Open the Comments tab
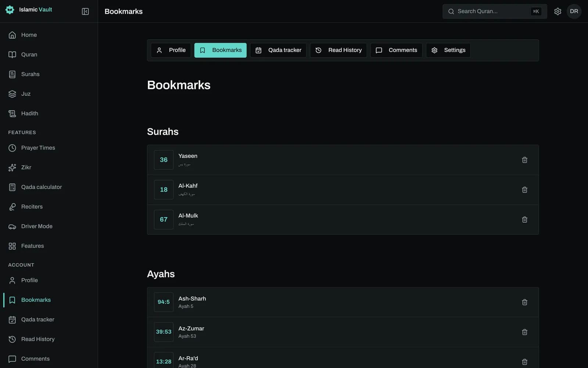588x368 pixels. (x=396, y=50)
